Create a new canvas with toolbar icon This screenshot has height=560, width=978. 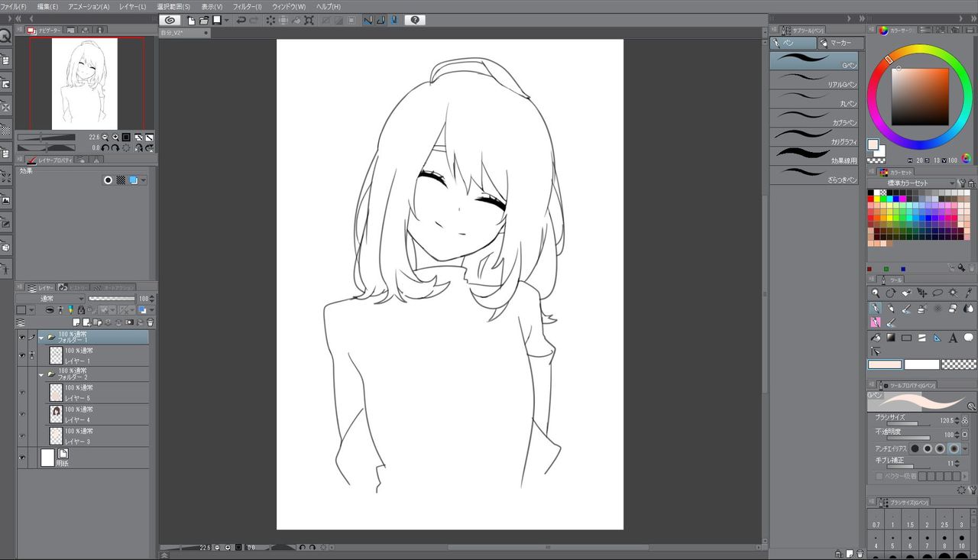191,20
